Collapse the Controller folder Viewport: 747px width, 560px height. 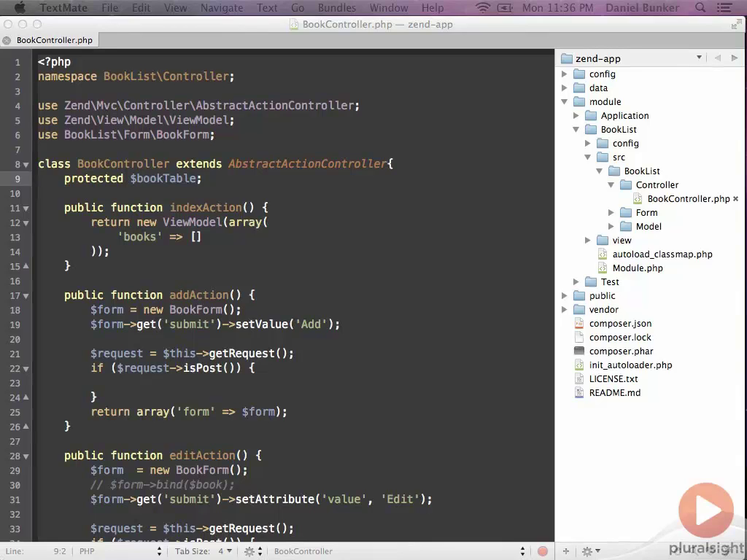611,184
